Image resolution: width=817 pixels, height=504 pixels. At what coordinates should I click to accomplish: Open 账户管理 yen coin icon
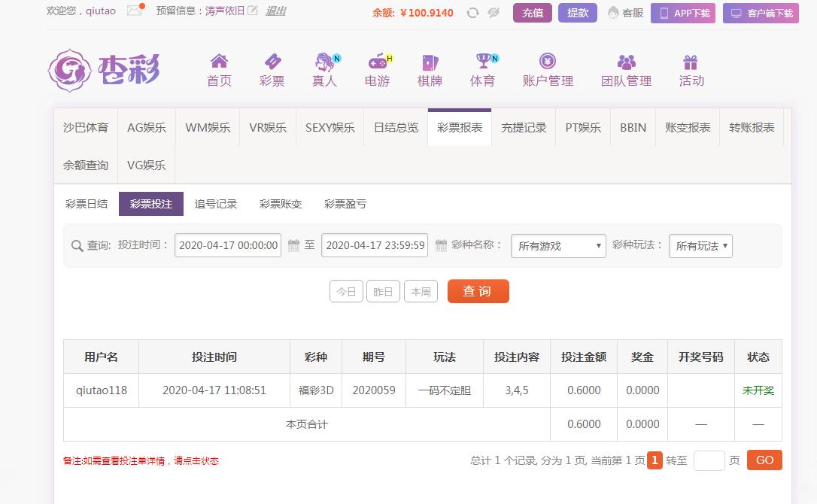coord(548,61)
